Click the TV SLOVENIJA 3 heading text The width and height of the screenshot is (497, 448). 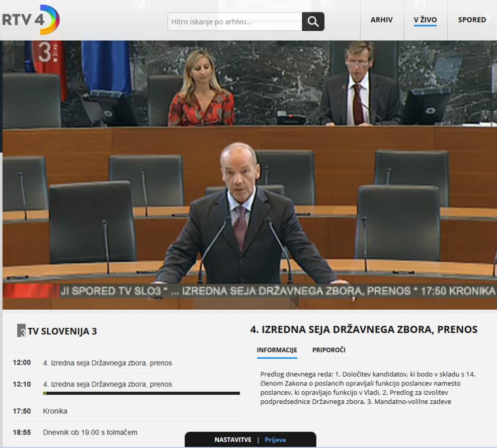62,332
